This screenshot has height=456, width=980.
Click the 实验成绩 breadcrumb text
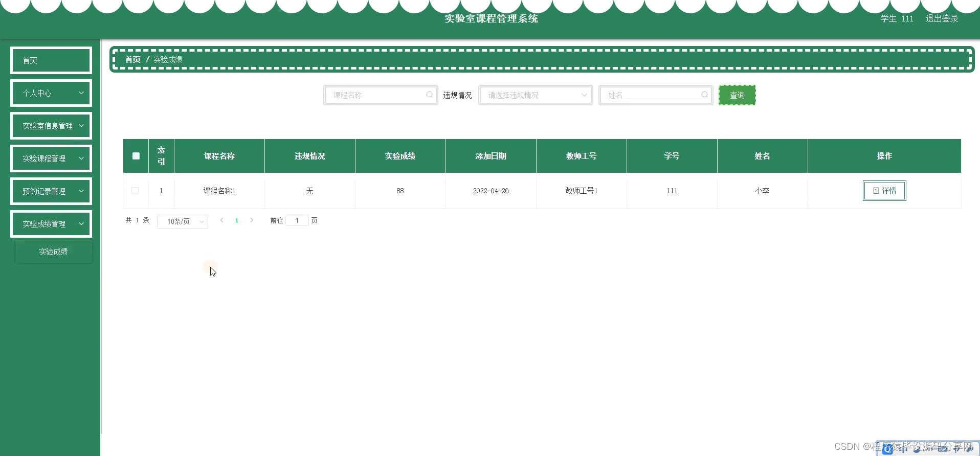[x=168, y=59]
